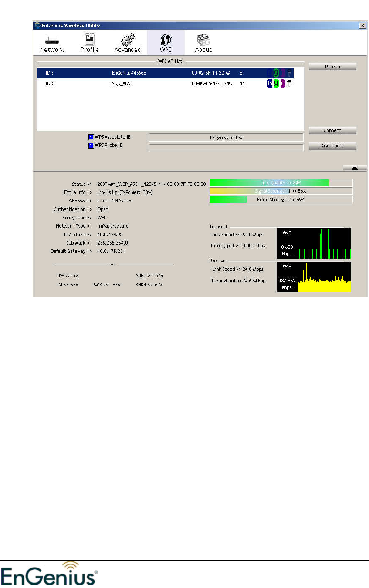Open the Profile tab

pos(89,42)
